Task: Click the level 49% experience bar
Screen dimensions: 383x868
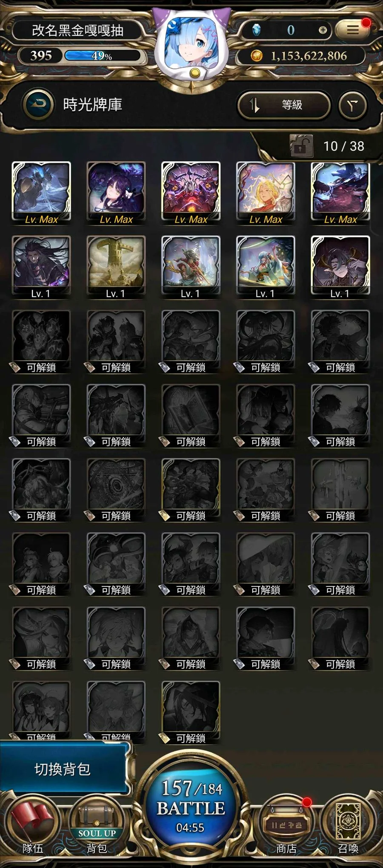Action: [x=102, y=56]
